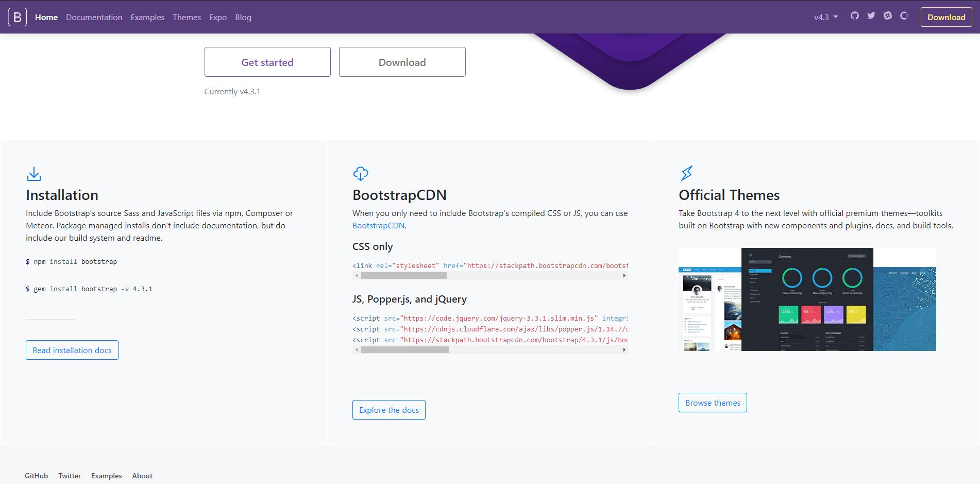Expand the v4.3 version dropdown
Image resolution: width=980 pixels, height=484 pixels.
pos(825,17)
